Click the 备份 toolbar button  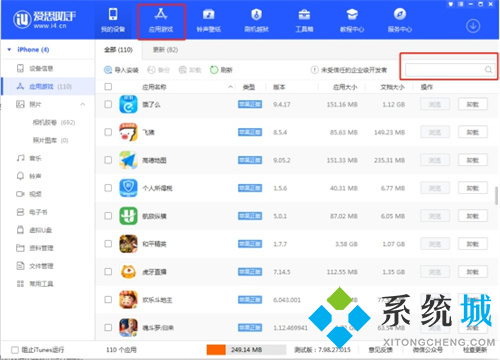tap(159, 70)
